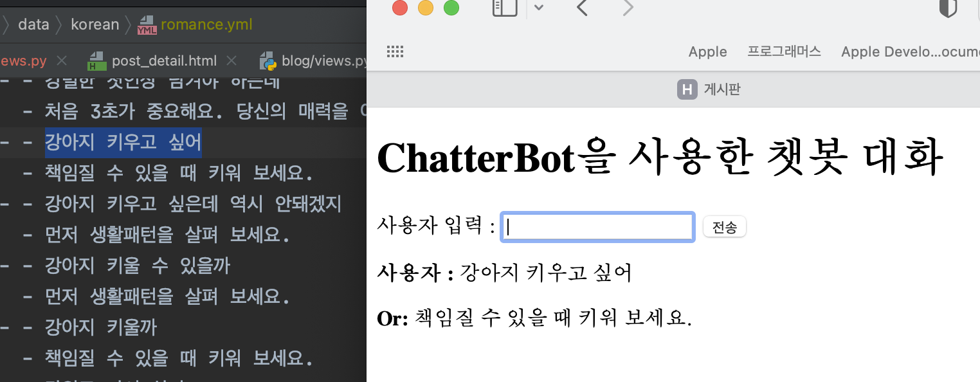Click the 'korean' breadcrumb folder

pyautogui.click(x=95, y=24)
